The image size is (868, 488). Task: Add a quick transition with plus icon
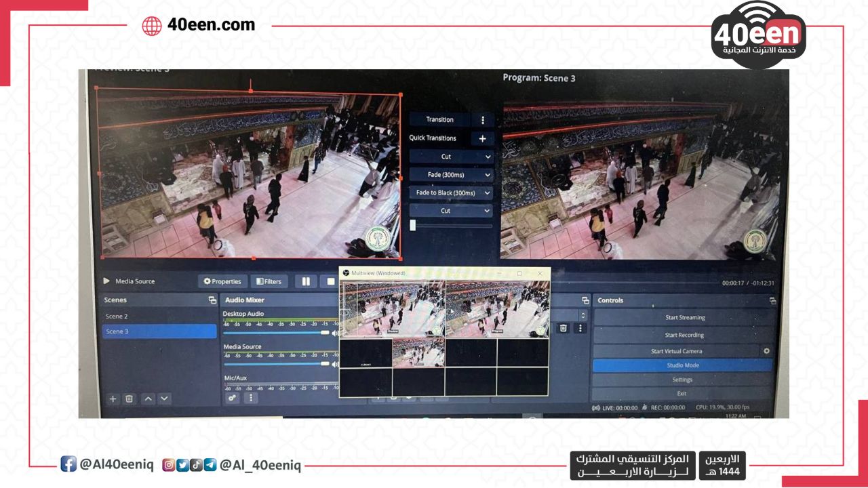tap(483, 138)
